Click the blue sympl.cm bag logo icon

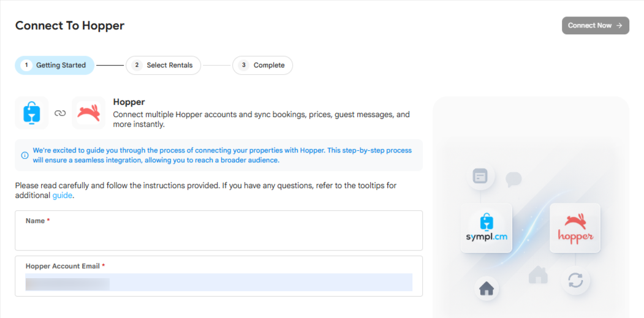tap(32, 113)
